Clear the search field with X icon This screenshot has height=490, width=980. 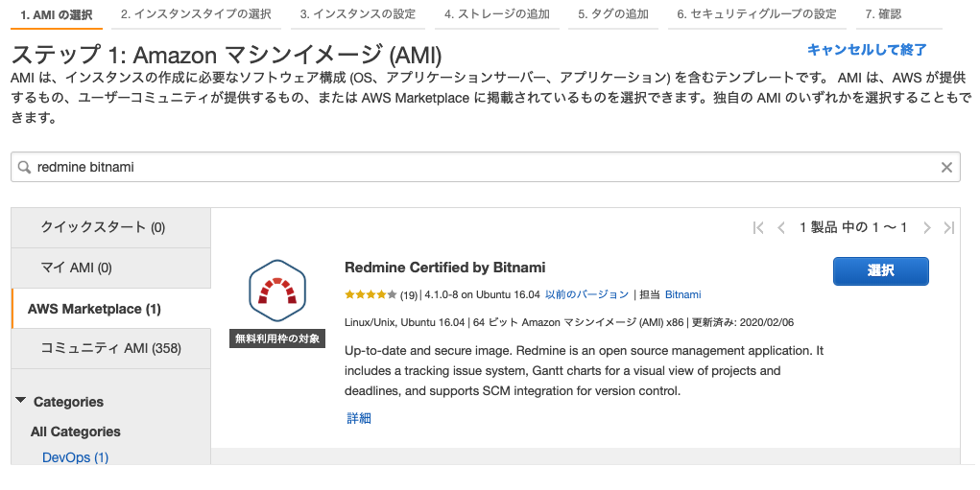(x=946, y=167)
